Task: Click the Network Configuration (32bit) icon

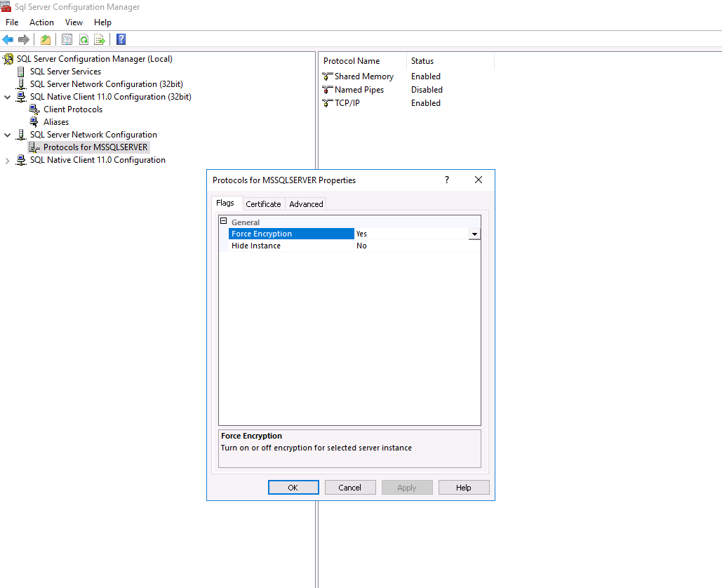Action: pos(21,84)
